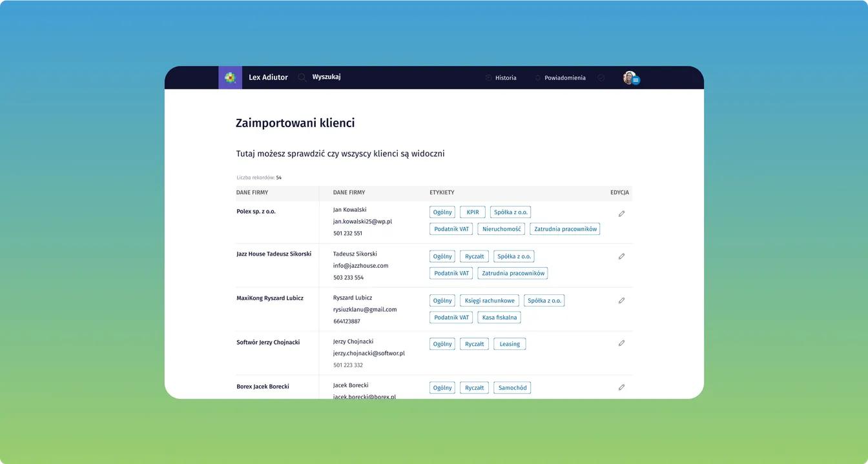Select the KPIR tag

(472, 212)
